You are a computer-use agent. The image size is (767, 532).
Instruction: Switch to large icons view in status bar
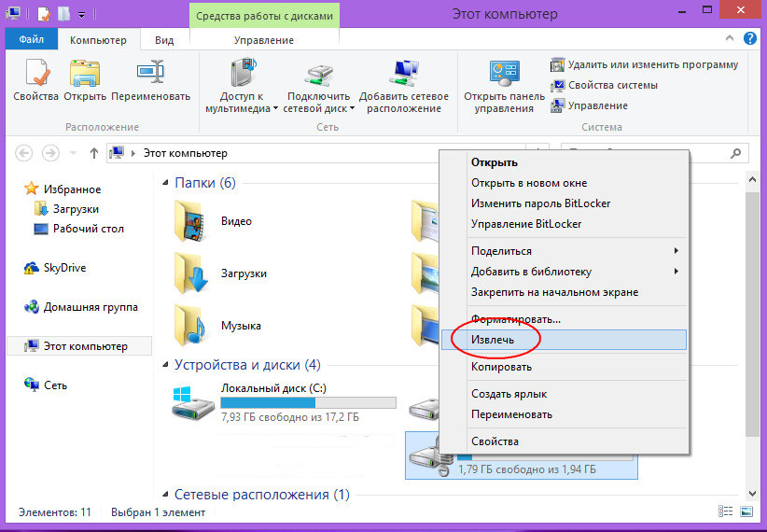click(x=746, y=511)
